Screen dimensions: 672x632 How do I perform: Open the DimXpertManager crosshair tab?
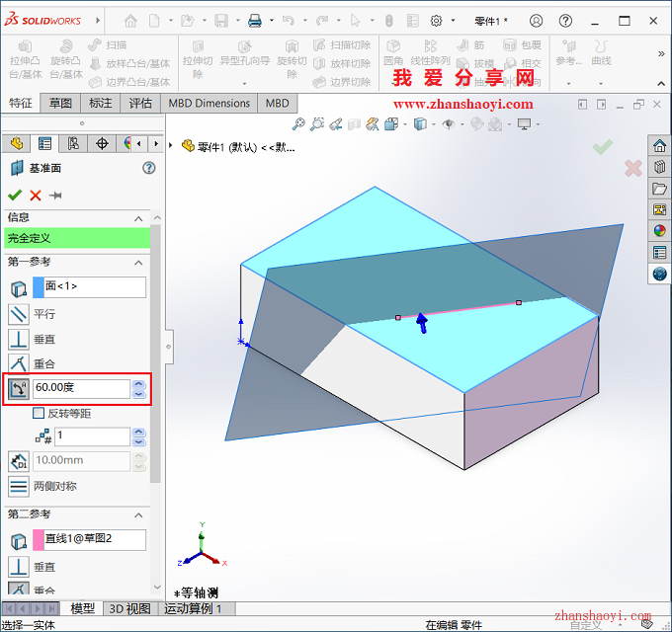click(x=102, y=143)
